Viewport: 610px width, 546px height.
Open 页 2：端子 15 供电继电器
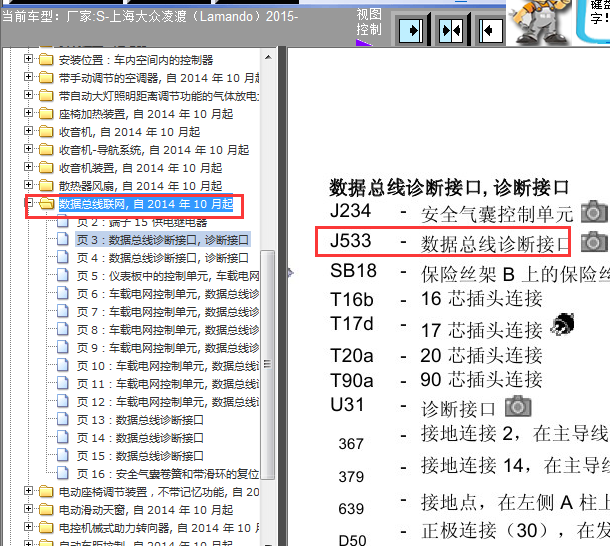point(142,222)
